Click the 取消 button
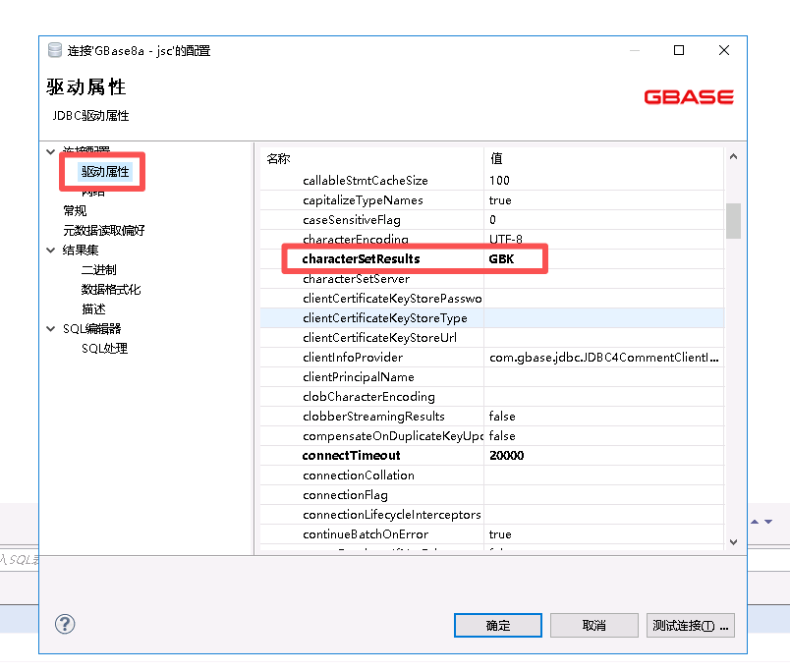This screenshot has width=790, height=672. click(594, 625)
